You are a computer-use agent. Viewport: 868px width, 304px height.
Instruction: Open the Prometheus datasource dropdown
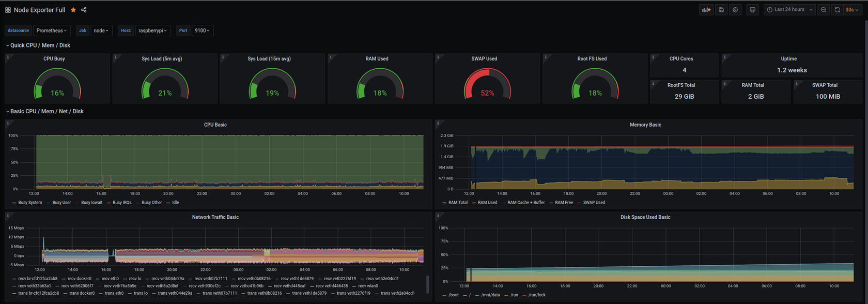pyautogui.click(x=52, y=31)
